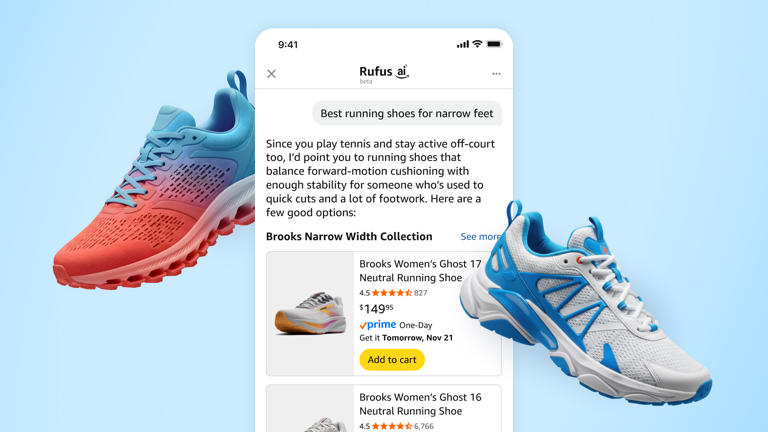This screenshot has width=768, height=432.
Task: Open the Ghost 17 star rating
Action: click(393, 293)
